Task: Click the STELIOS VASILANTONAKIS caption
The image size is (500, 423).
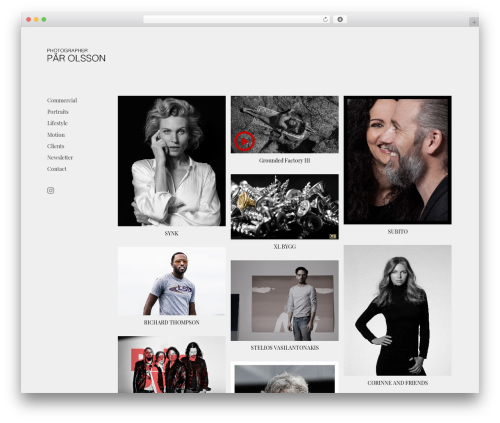Action: click(x=285, y=348)
